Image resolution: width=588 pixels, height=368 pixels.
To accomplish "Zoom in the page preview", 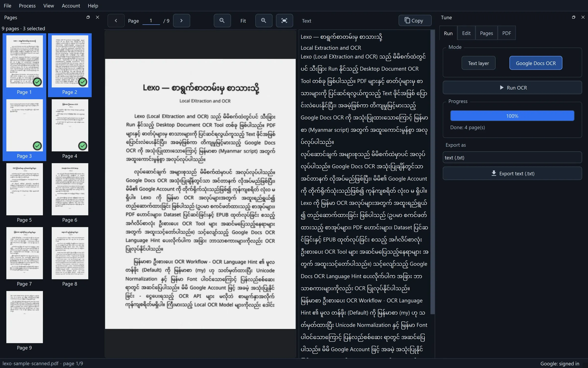I will 264,21.
